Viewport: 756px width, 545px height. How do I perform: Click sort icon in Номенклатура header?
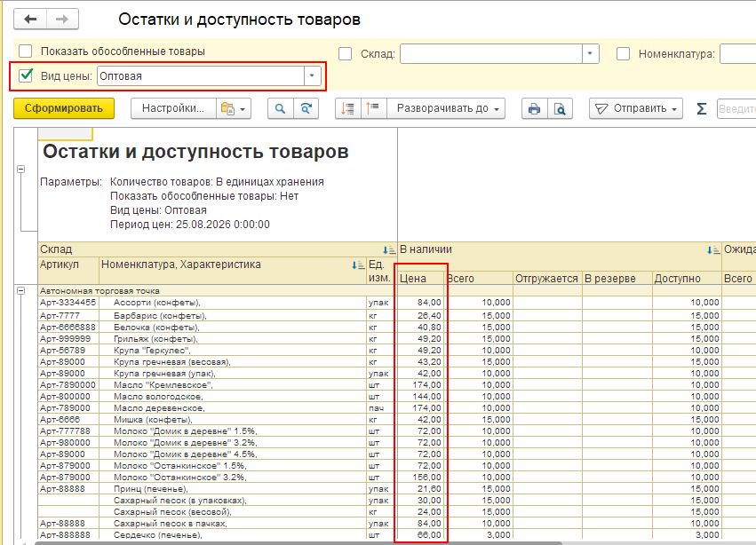(x=358, y=265)
